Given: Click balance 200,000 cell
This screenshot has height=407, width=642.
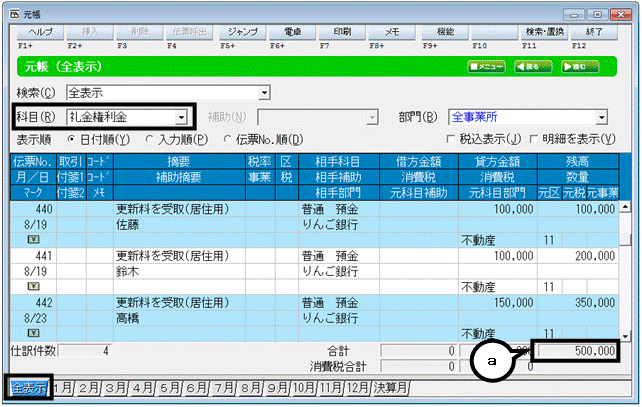Looking at the screenshot, I should point(578,256).
